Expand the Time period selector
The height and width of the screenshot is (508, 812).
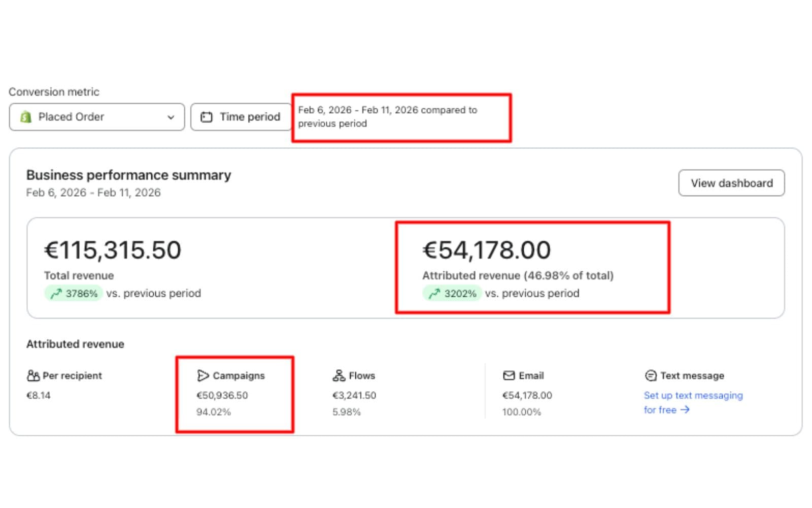[x=241, y=116]
